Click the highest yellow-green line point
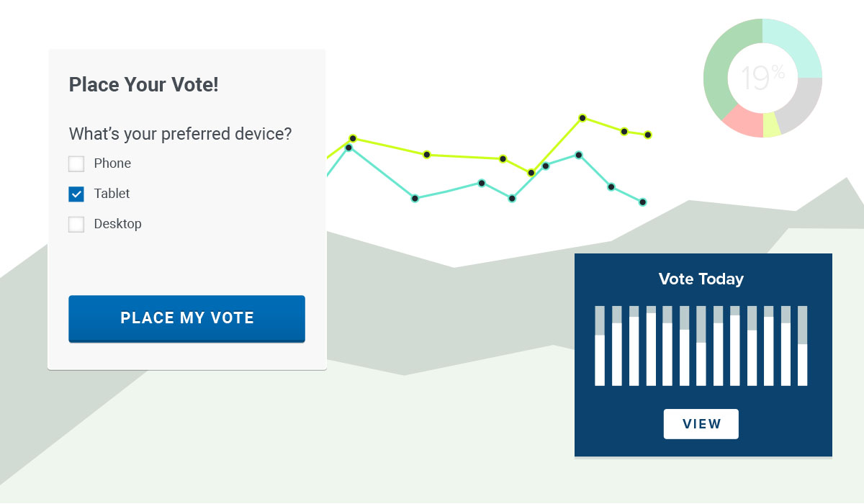Image resolution: width=864 pixels, height=504 pixels. (x=582, y=117)
